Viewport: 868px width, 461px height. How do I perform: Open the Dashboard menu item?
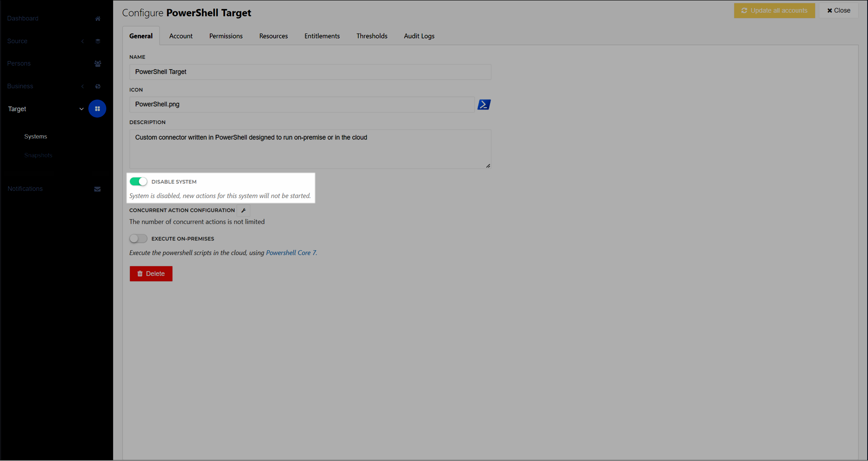[x=23, y=19]
